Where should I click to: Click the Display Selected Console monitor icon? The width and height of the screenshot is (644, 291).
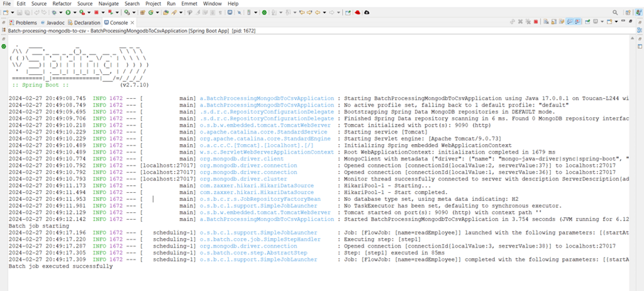click(x=595, y=21)
